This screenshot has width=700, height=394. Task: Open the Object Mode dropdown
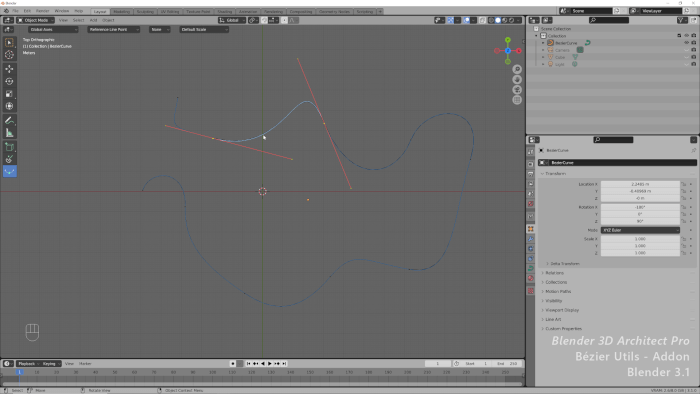36,20
